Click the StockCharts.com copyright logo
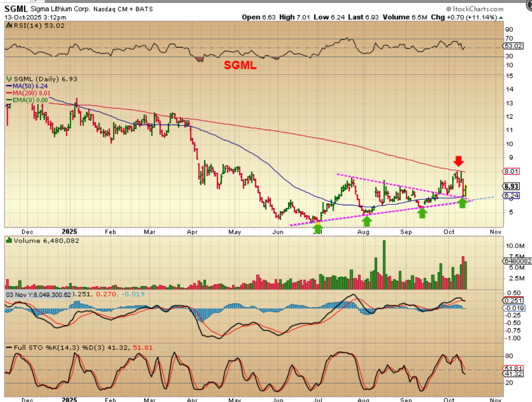This screenshot has width=532, height=402. (474, 9)
